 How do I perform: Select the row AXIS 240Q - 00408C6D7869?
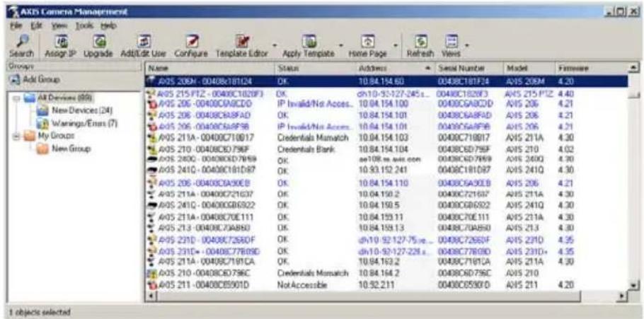point(387,159)
